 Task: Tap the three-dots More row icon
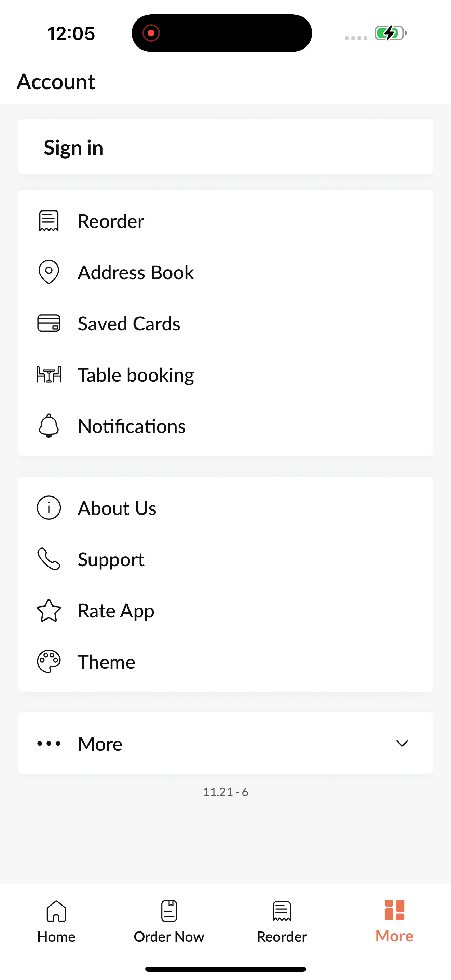pyautogui.click(x=49, y=743)
